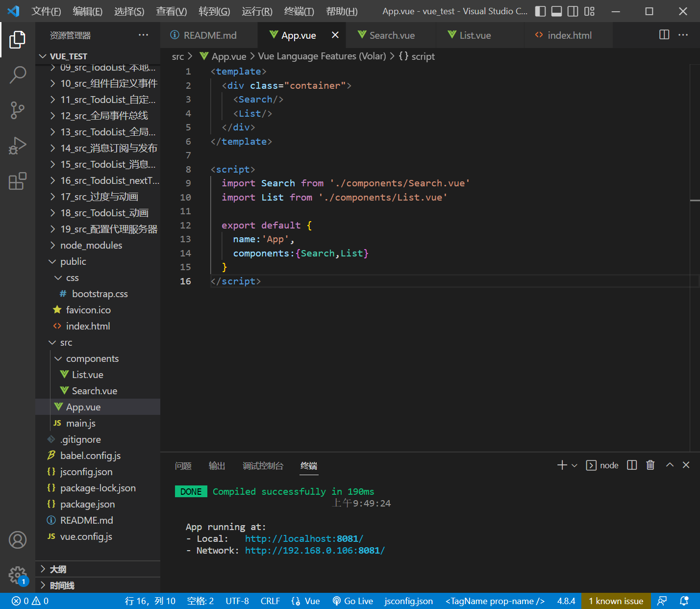Toggle bottom panel layout icon

click(556, 11)
